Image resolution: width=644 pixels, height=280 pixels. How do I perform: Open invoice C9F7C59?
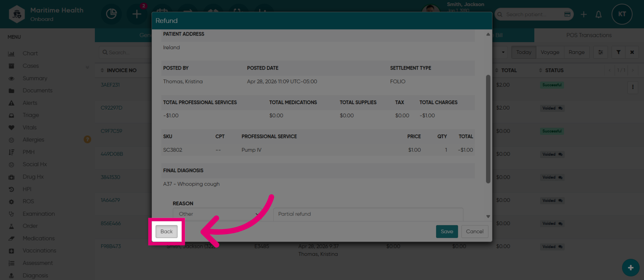111,131
